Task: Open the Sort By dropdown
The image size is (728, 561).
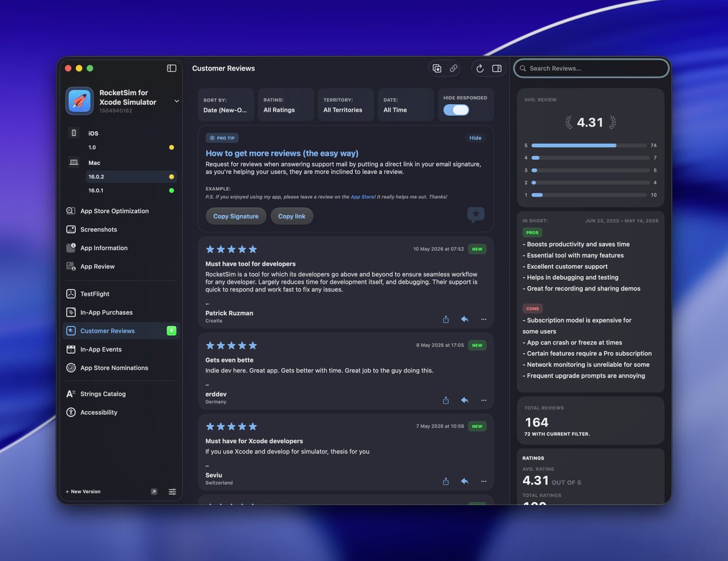Action: [x=226, y=104]
